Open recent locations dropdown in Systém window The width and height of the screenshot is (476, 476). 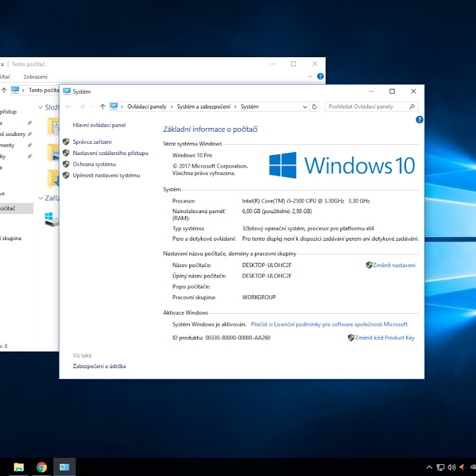pyautogui.click(x=93, y=106)
